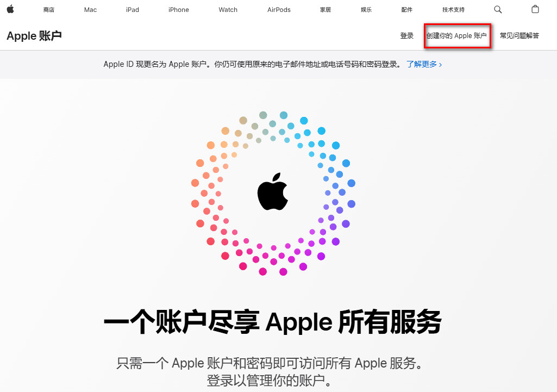
Task: Select iPad in the top navigation
Action: pos(133,10)
